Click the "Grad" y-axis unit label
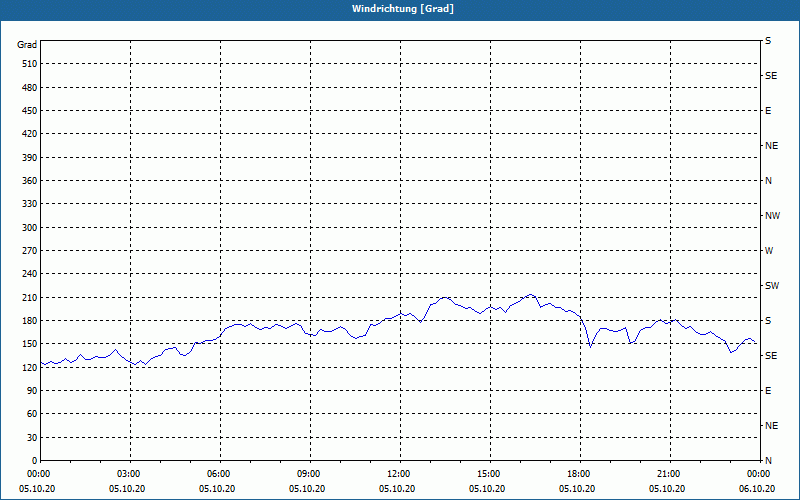Image resolution: width=800 pixels, height=500 pixels. 27,45
